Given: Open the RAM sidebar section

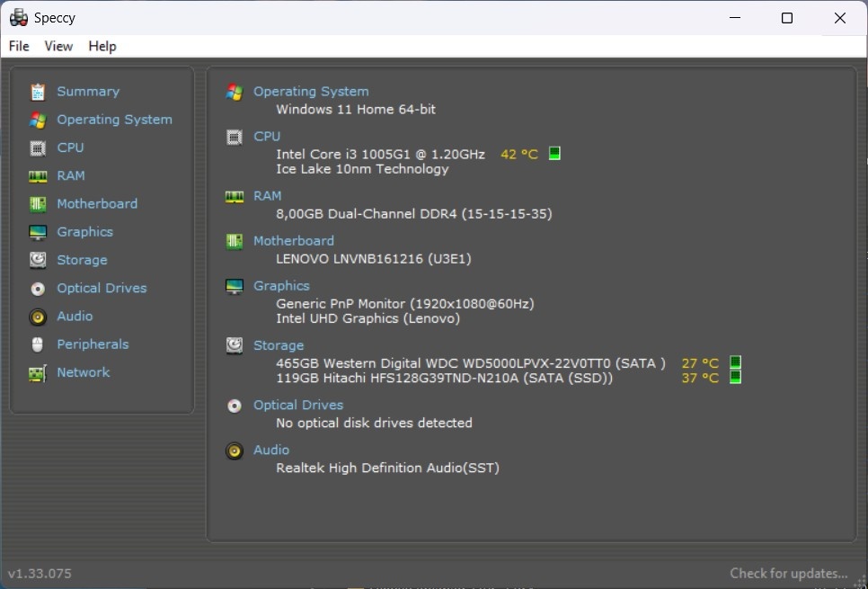Looking at the screenshot, I should 70,175.
